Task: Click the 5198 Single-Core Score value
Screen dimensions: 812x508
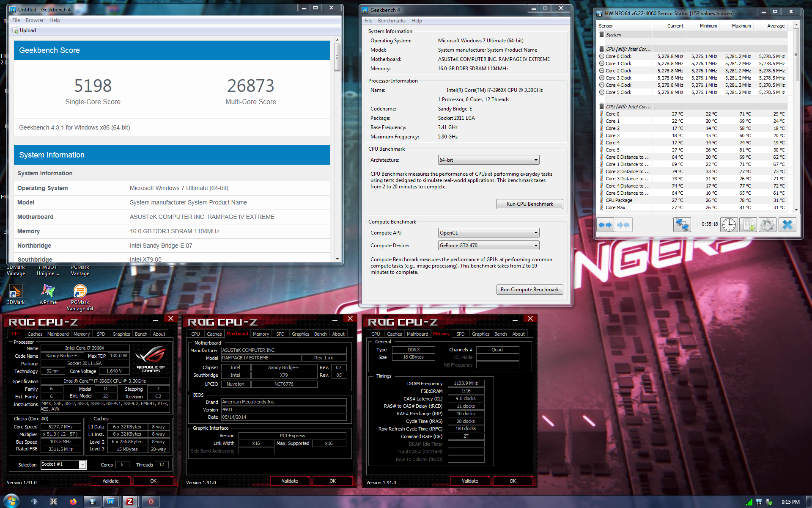Action: (x=93, y=86)
